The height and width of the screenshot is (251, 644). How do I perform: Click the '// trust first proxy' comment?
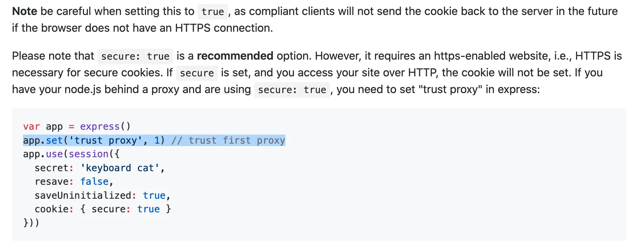pos(228,140)
